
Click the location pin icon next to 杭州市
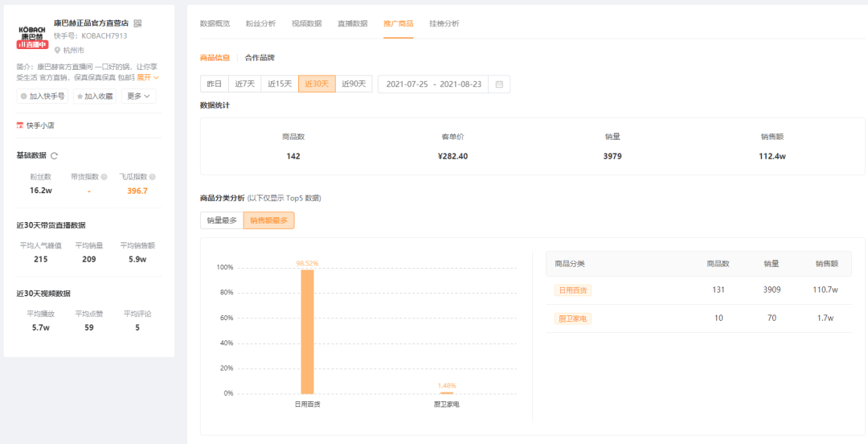coord(57,51)
